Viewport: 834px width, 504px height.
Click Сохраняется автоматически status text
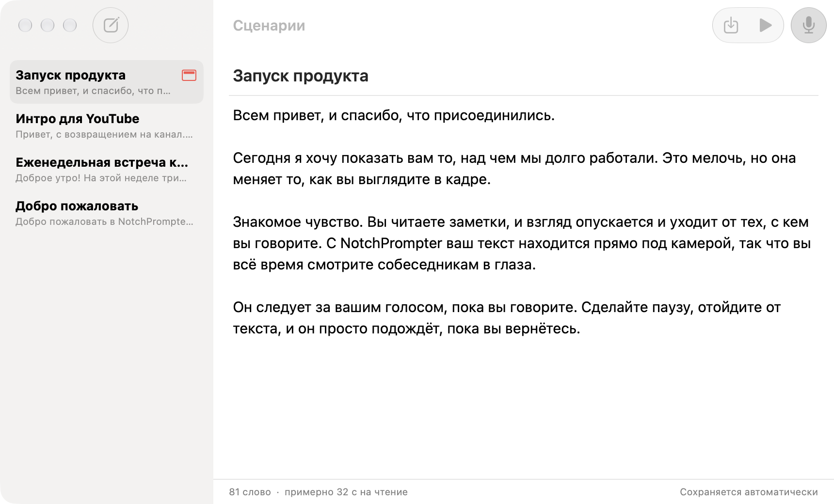point(749,492)
